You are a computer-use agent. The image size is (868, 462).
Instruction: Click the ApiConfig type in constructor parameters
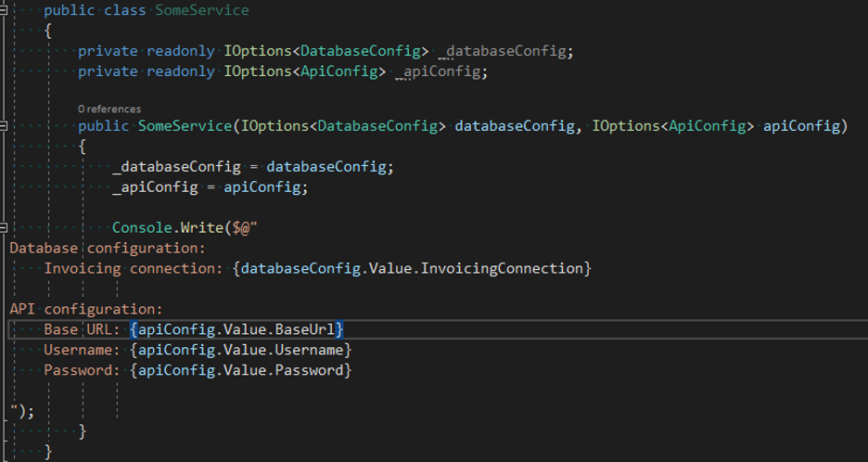708,126
